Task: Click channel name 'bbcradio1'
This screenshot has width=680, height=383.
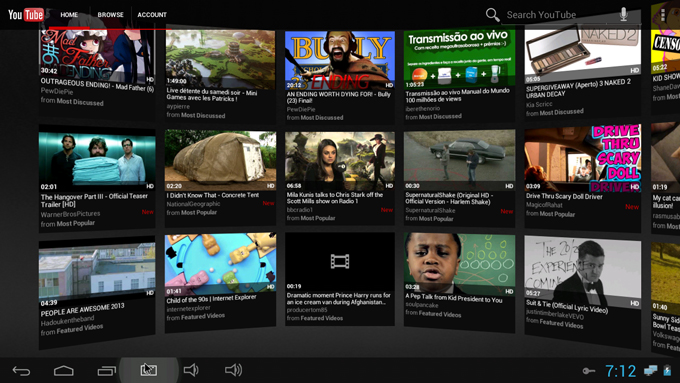Action: coord(300,210)
